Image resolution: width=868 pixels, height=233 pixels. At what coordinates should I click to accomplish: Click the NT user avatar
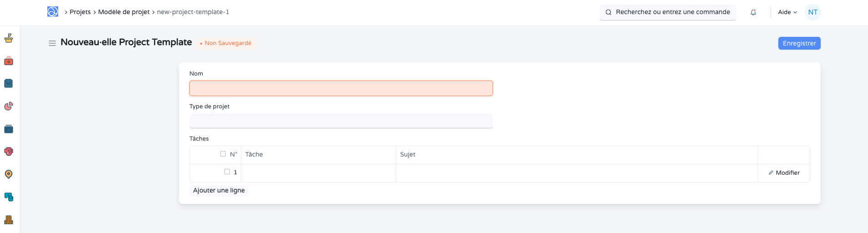coord(812,12)
